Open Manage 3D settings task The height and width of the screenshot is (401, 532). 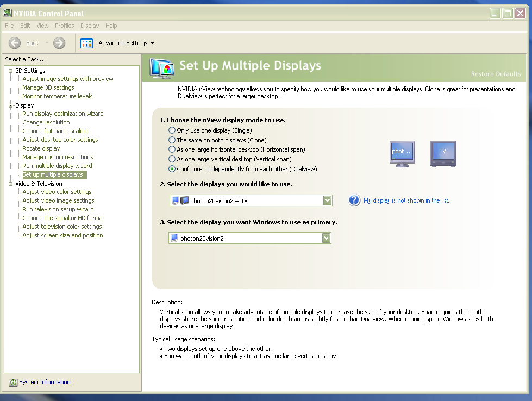coord(48,87)
